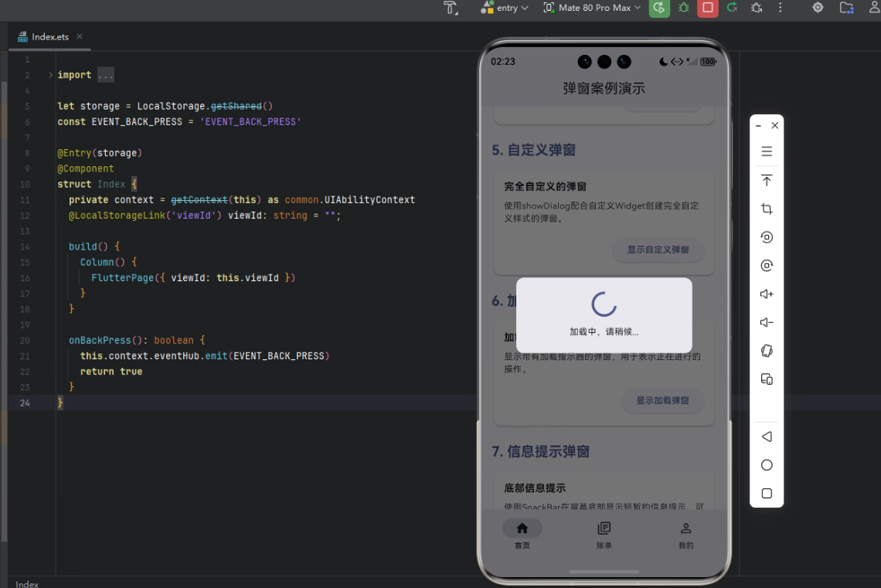Click the Index breadcrumb in the status bar
The height and width of the screenshot is (588, 881).
click(x=26, y=584)
